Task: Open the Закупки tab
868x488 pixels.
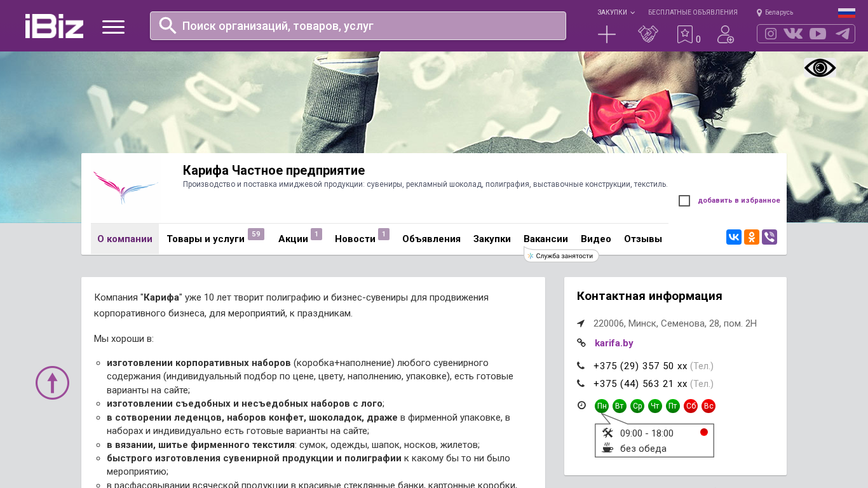Action: coord(492,239)
